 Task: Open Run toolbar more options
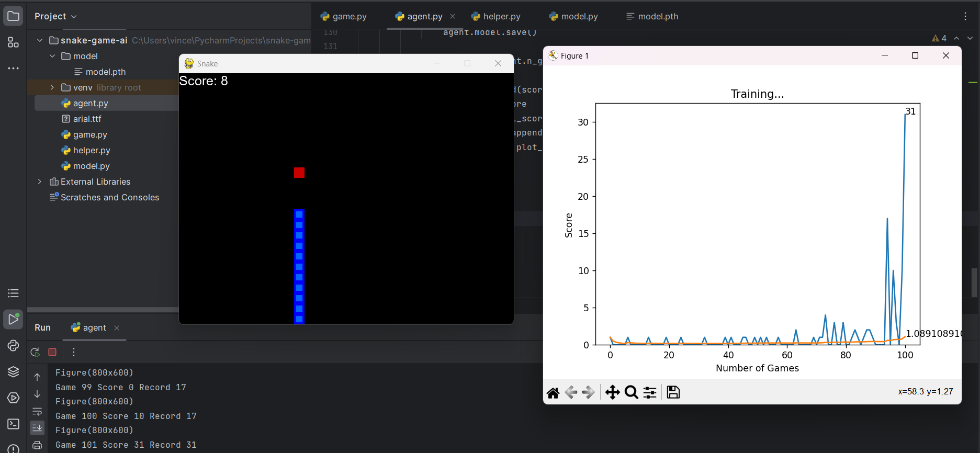74,352
